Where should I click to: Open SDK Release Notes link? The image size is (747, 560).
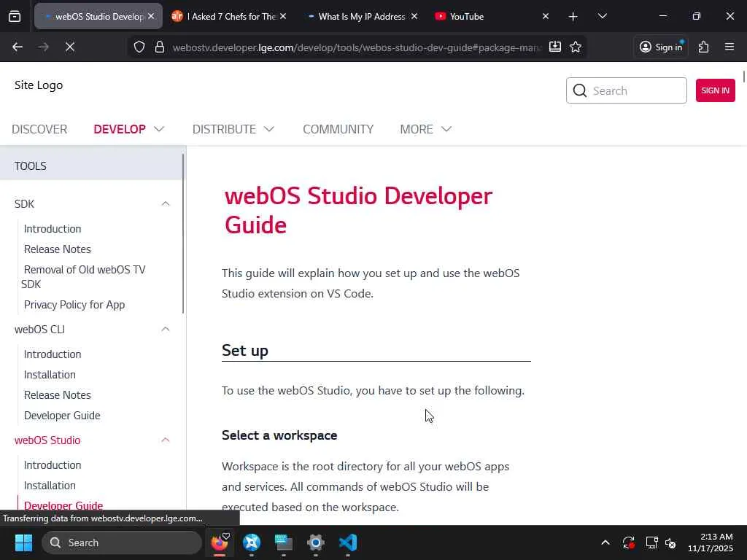click(57, 249)
